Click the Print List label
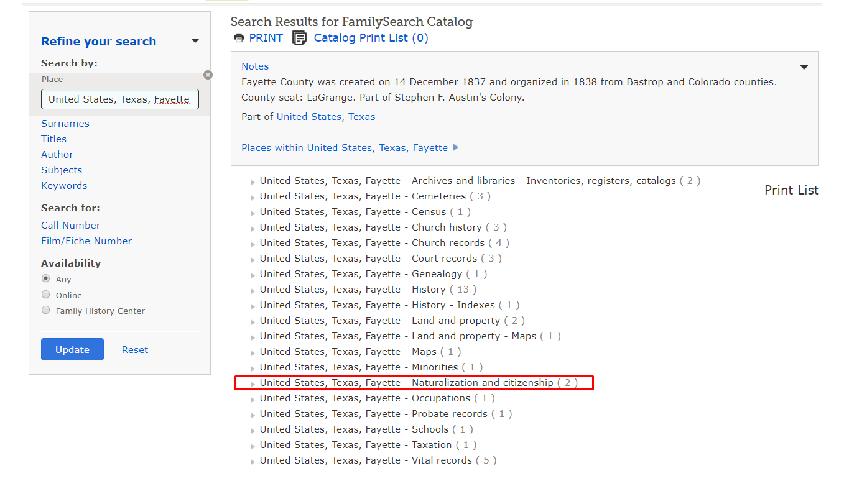This screenshot has width=844, height=504. click(x=791, y=190)
